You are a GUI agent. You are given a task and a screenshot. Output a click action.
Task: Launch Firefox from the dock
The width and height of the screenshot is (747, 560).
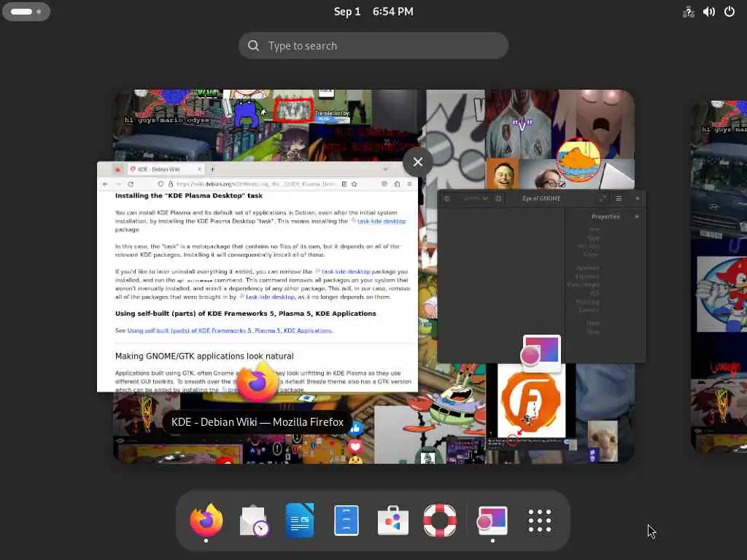[206, 520]
